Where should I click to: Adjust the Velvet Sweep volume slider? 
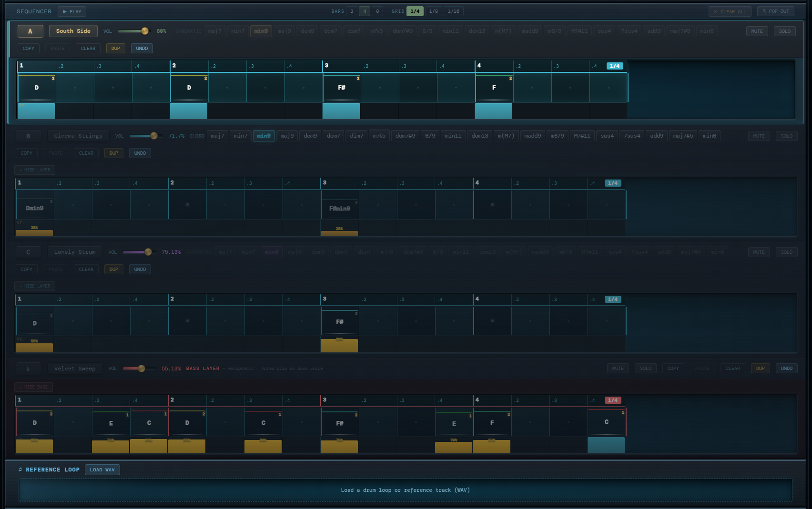click(x=141, y=368)
